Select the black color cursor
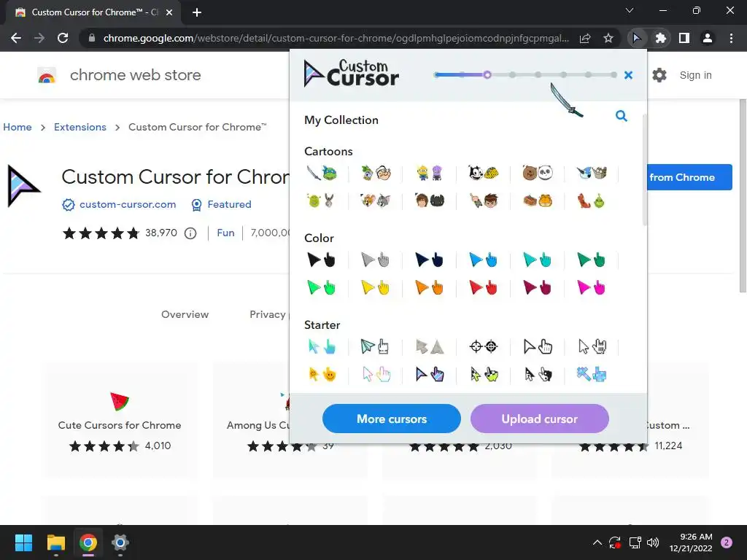 click(x=322, y=260)
